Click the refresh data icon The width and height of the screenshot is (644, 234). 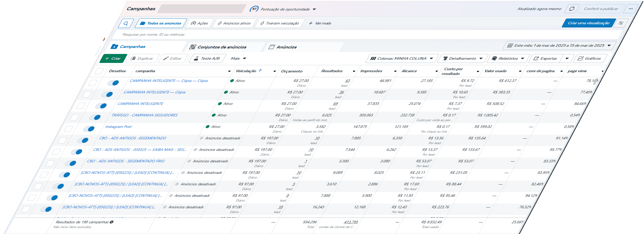(x=572, y=9)
